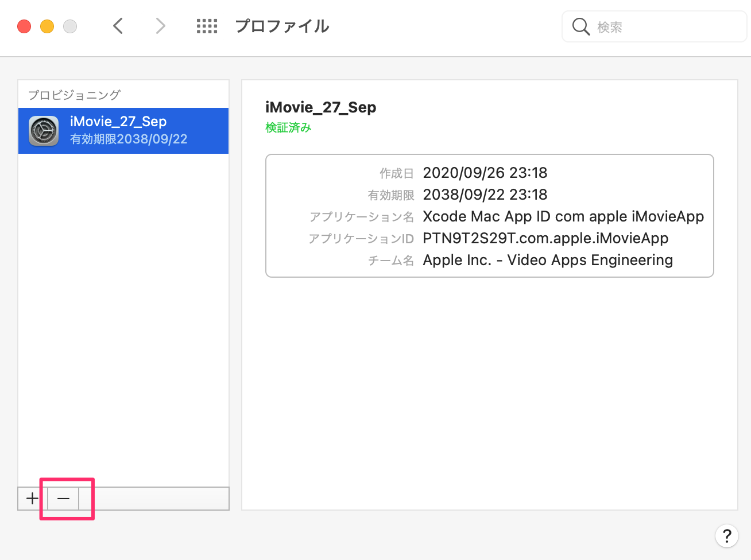The image size is (751, 560).
Task: Click the iMovie_27_Sep detail heading
Action: (320, 107)
